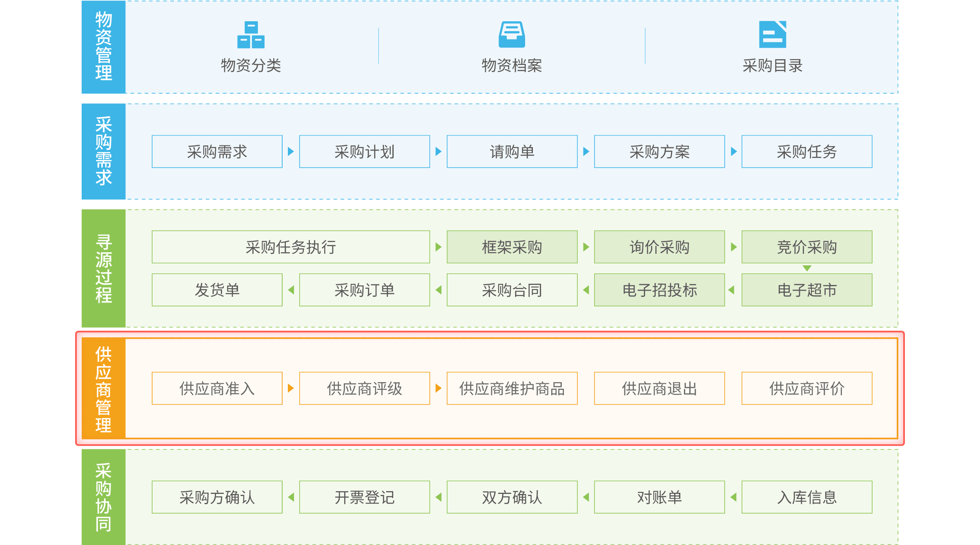Select the 物资管理 side tab

(x=103, y=47)
